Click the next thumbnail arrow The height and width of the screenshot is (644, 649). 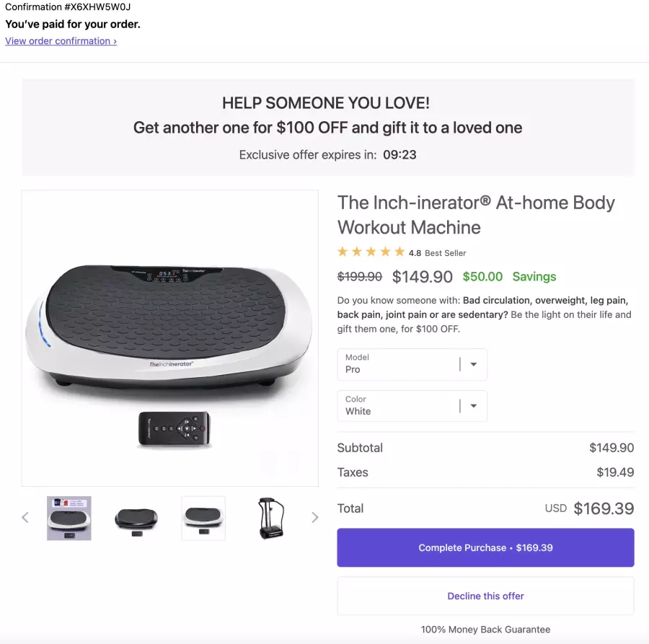tap(315, 517)
